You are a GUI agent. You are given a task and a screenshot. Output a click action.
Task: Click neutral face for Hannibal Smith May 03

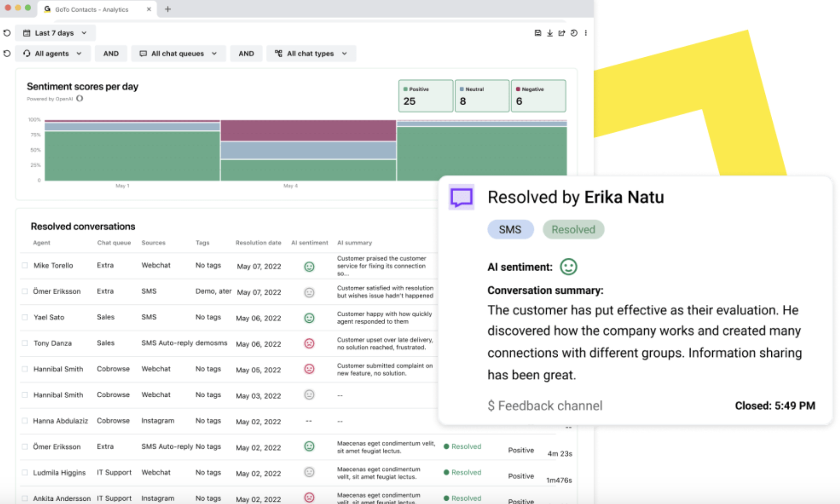[x=309, y=394]
